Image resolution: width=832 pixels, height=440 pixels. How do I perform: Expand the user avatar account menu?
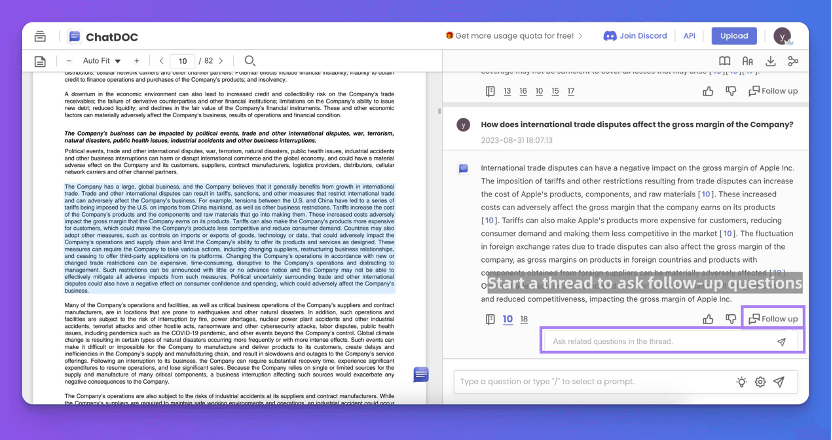coord(784,36)
